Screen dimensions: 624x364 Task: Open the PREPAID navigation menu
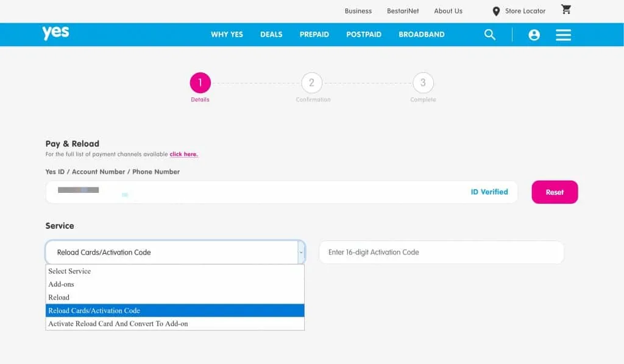(x=314, y=35)
